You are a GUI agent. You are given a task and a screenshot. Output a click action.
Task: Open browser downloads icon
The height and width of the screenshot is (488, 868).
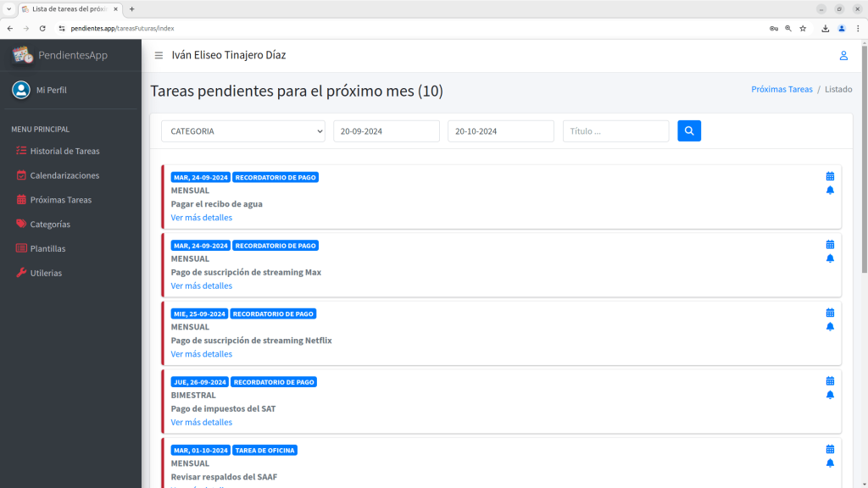click(825, 28)
